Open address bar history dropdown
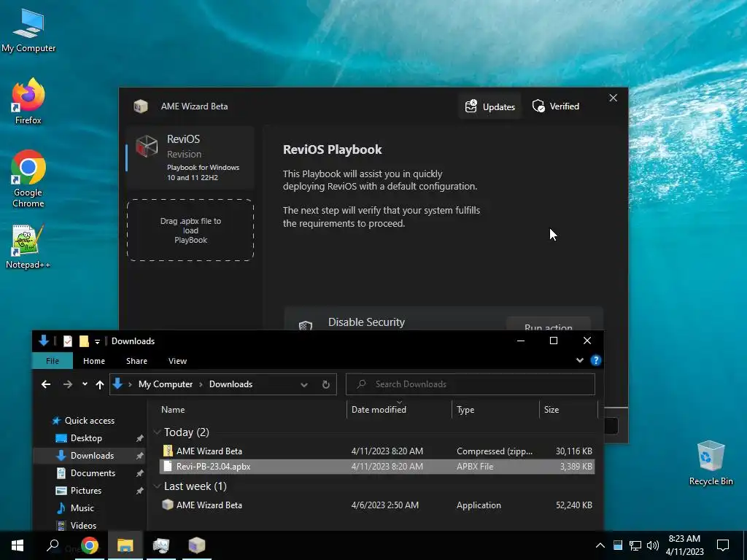 (x=304, y=385)
